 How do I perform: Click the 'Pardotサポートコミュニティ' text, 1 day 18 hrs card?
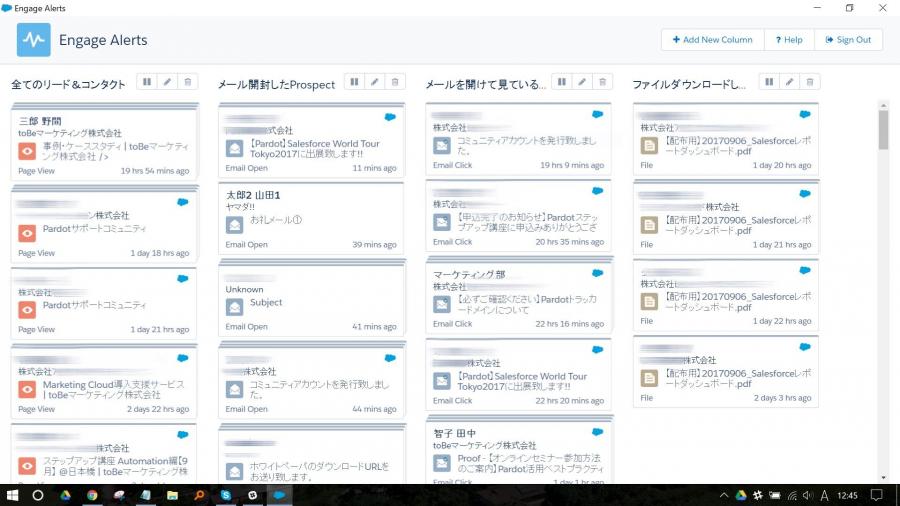tap(94, 228)
